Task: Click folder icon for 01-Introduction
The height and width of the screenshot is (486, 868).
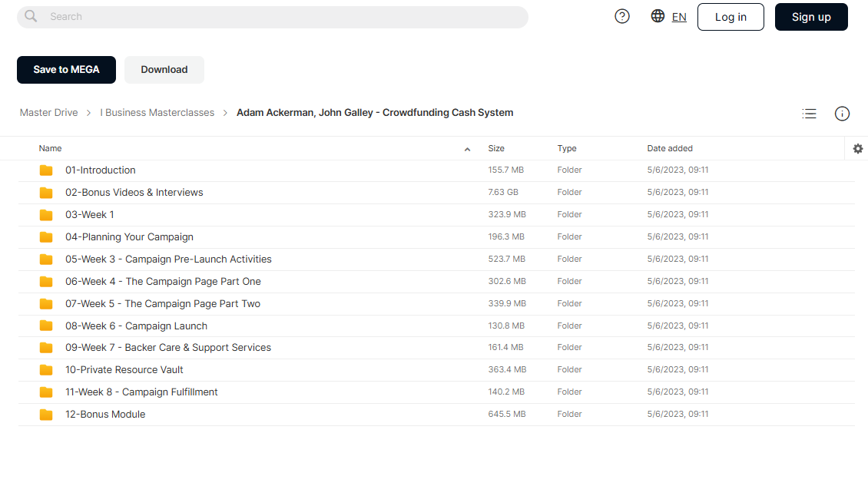Action: pos(46,170)
